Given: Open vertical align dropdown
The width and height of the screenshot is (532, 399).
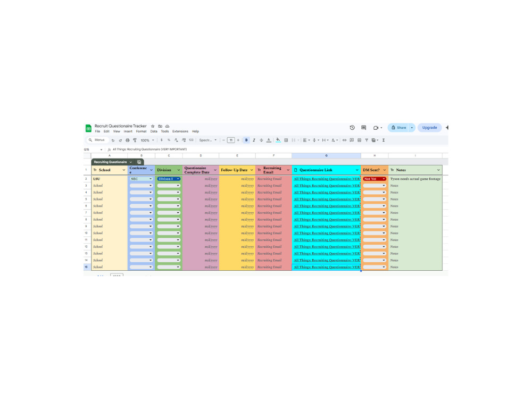Looking at the screenshot, I should pyautogui.click(x=315, y=140).
